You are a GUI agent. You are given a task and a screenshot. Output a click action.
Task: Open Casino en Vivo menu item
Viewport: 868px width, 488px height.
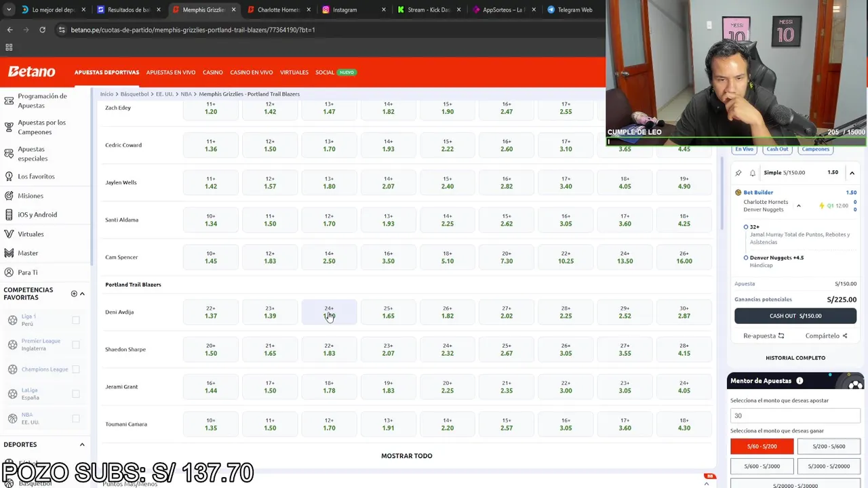click(252, 72)
